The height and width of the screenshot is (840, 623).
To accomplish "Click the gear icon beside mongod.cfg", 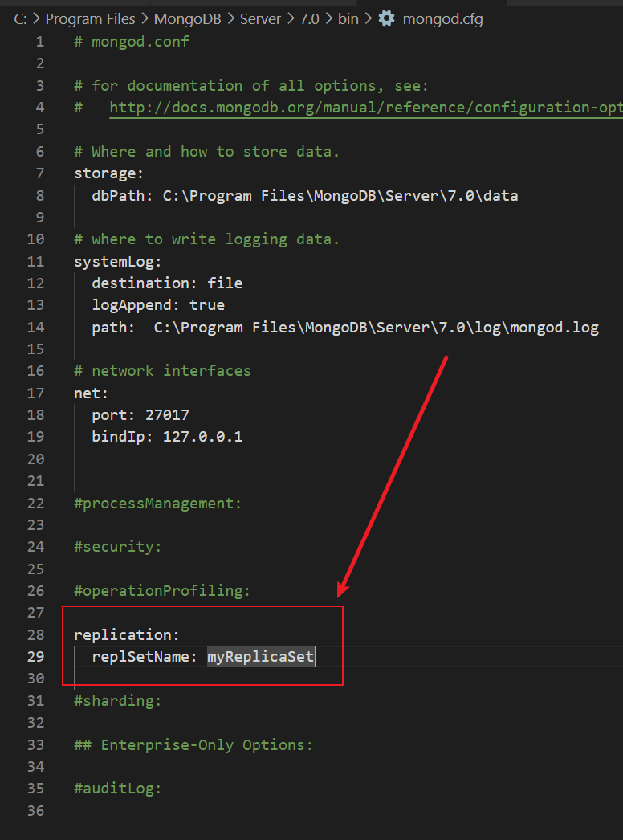I will (386, 18).
